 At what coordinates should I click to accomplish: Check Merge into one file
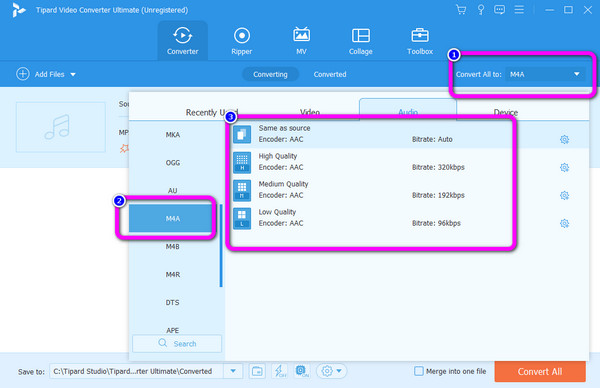[419, 371]
